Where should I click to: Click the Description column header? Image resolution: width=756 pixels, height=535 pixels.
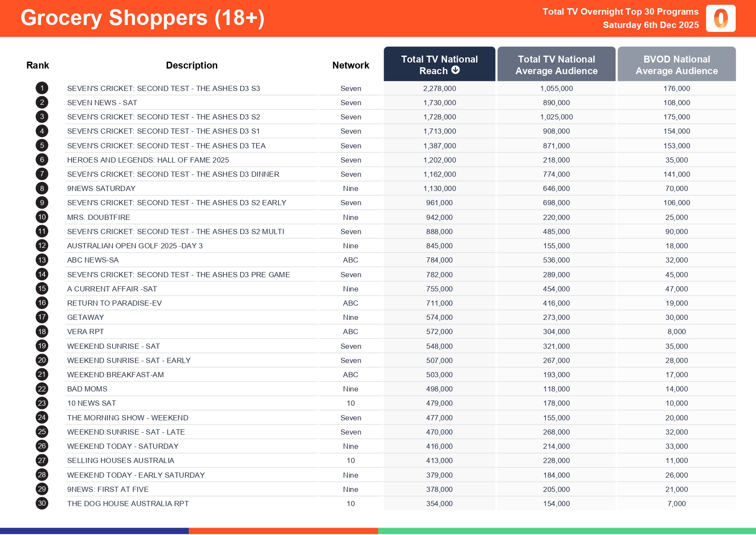191,65
